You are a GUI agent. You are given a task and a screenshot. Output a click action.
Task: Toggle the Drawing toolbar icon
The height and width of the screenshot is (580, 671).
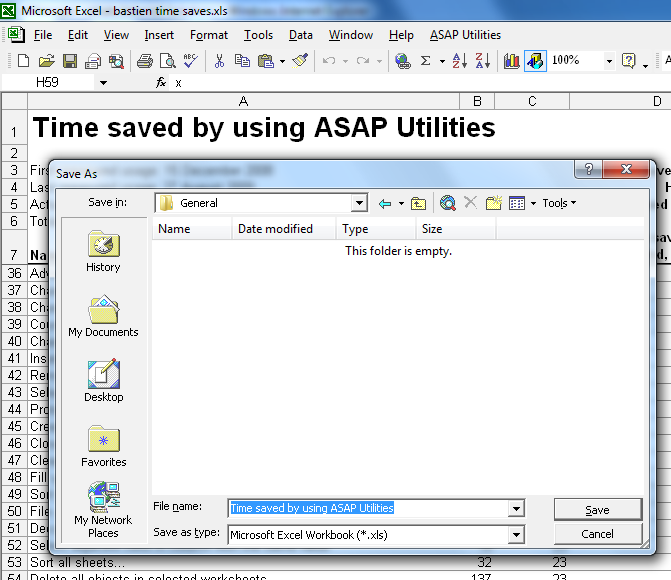[535, 61]
